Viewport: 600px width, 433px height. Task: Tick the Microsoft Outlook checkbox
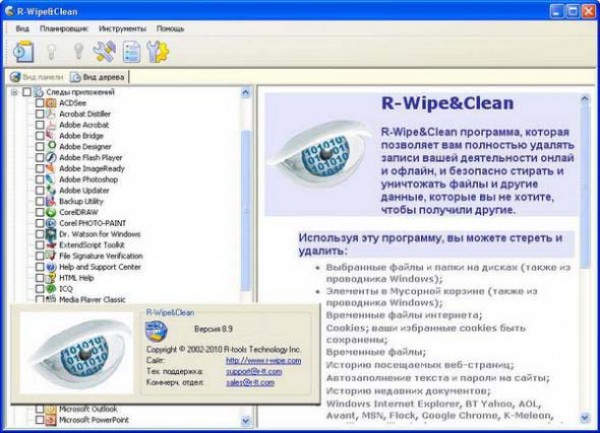(40, 409)
